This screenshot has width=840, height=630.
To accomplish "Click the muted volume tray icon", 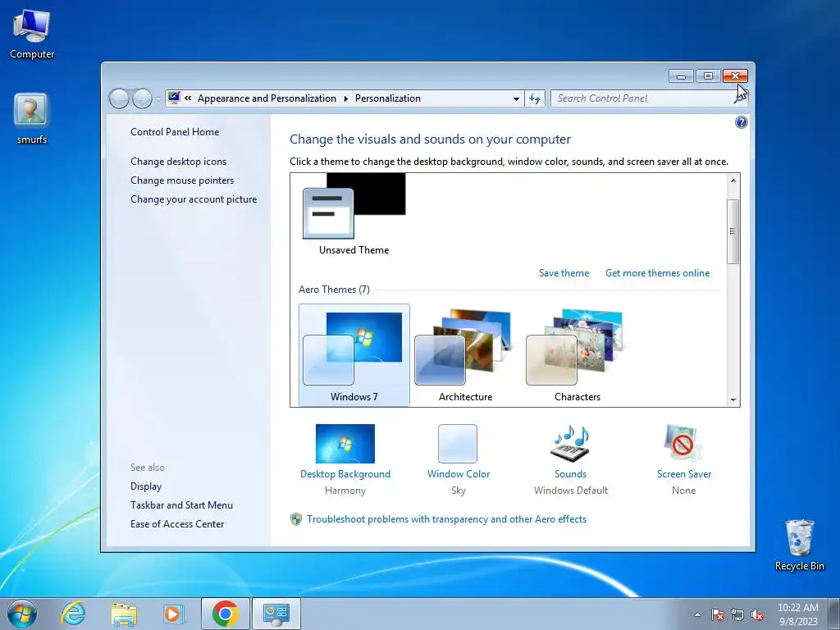I will point(757,614).
